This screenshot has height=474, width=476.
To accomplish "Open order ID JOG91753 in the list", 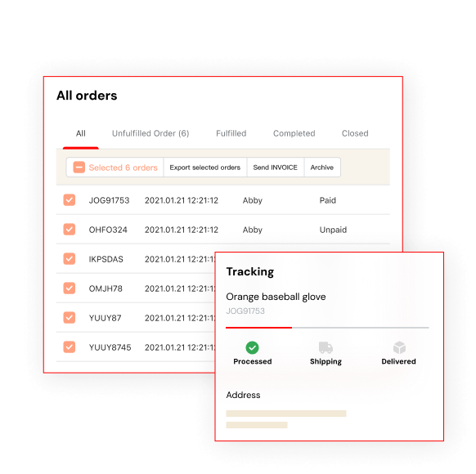I will tap(109, 200).
